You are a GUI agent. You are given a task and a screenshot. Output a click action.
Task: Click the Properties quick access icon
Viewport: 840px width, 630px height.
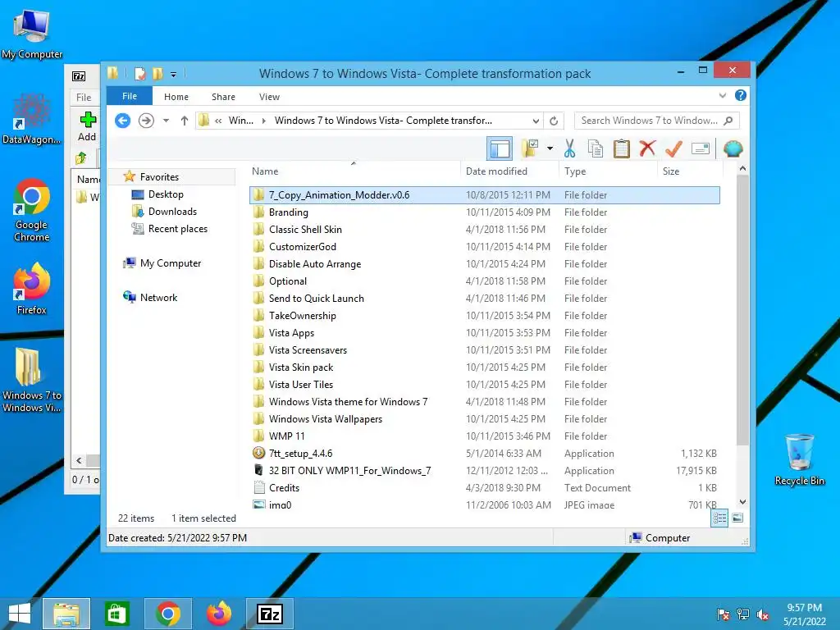pos(140,73)
